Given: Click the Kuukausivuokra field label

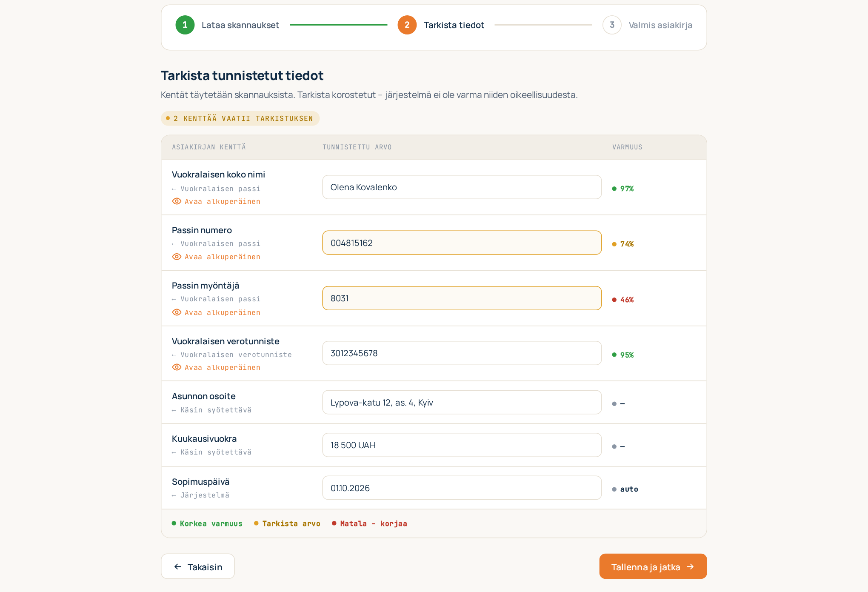Looking at the screenshot, I should pos(204,439).
